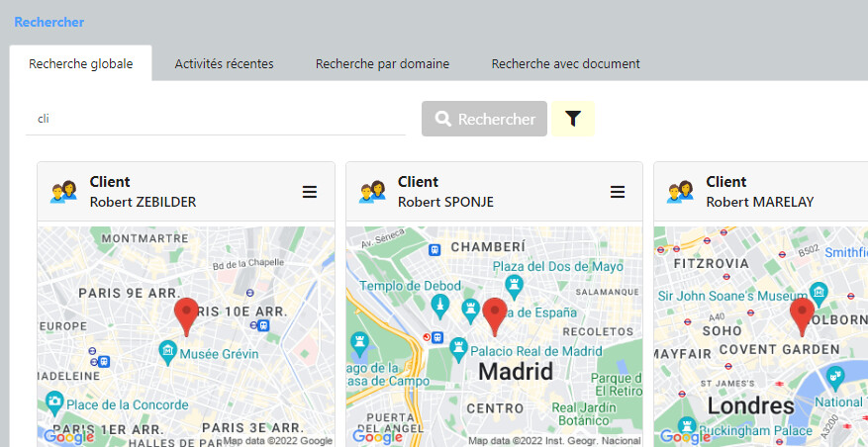
Task: Click 'PARIS 9E ARR.' map label
Action: coord(130,293)
